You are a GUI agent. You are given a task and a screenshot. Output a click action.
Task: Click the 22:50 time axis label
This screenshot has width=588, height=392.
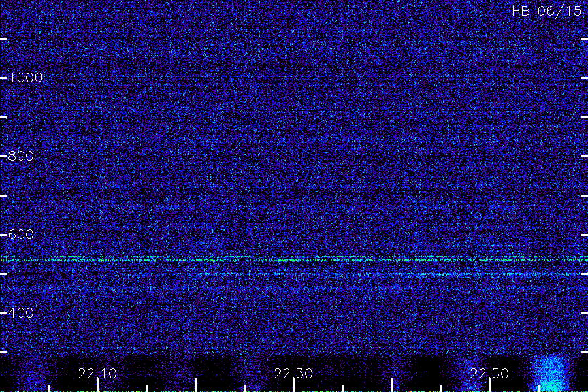click(489, 373)
